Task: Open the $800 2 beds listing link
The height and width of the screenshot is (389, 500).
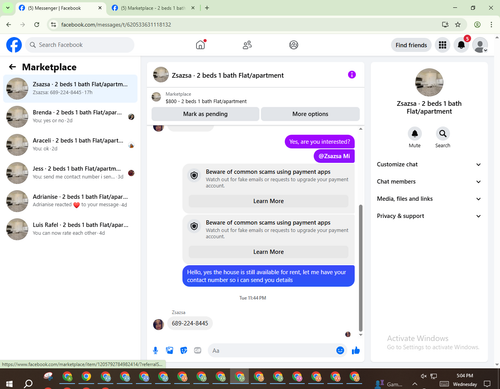Action: click(206, 101)
